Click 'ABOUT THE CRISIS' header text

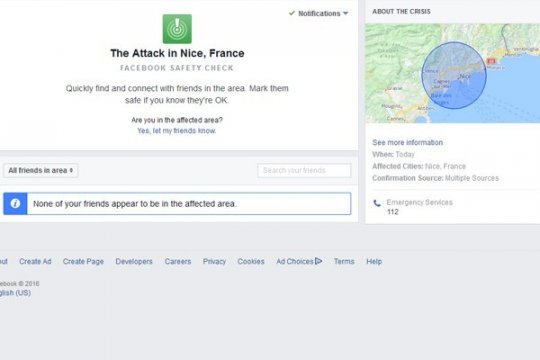coord(401,11)
